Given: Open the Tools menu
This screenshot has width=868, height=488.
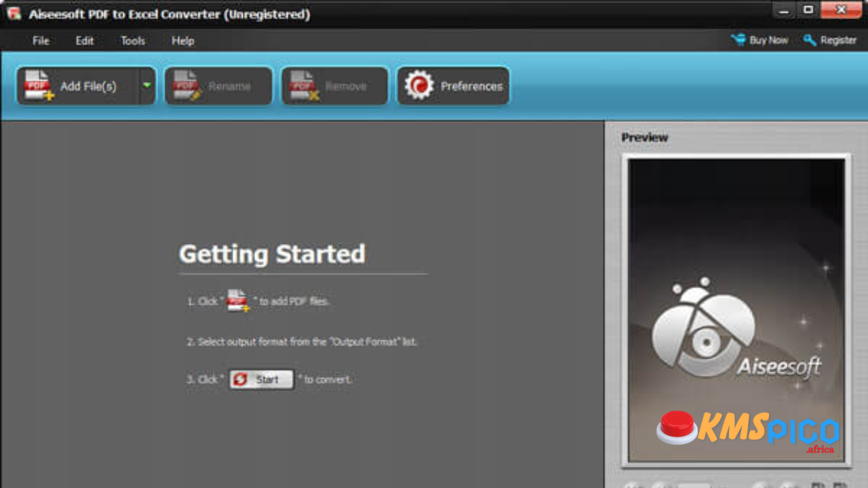Looking at the screenshot, I should [133, 41].
